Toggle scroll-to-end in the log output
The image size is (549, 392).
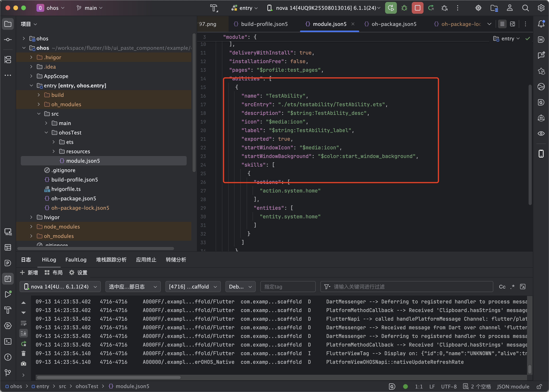point(23,333)
